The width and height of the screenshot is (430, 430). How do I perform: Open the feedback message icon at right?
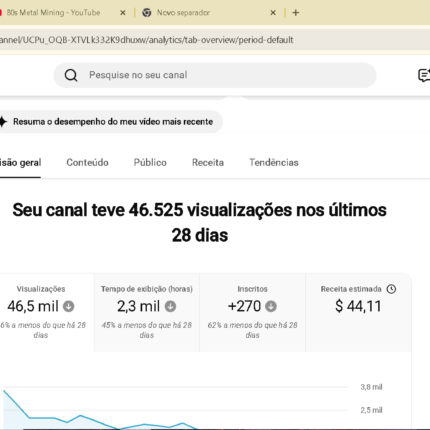click(424, 75)
